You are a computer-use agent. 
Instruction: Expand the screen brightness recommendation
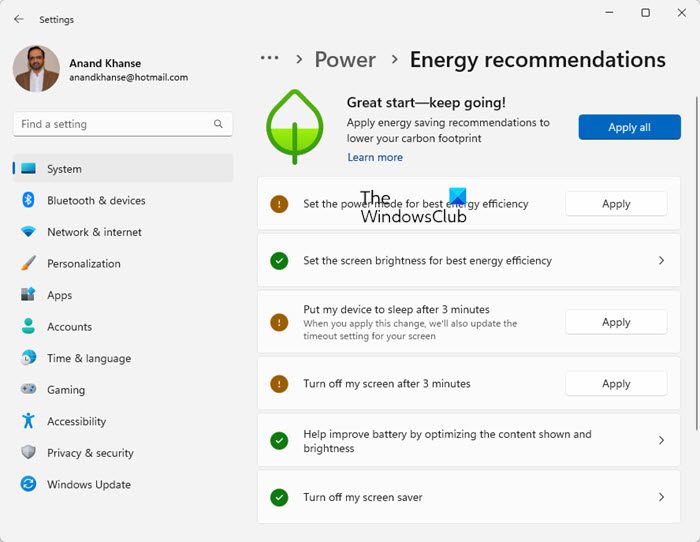[661, 261]
